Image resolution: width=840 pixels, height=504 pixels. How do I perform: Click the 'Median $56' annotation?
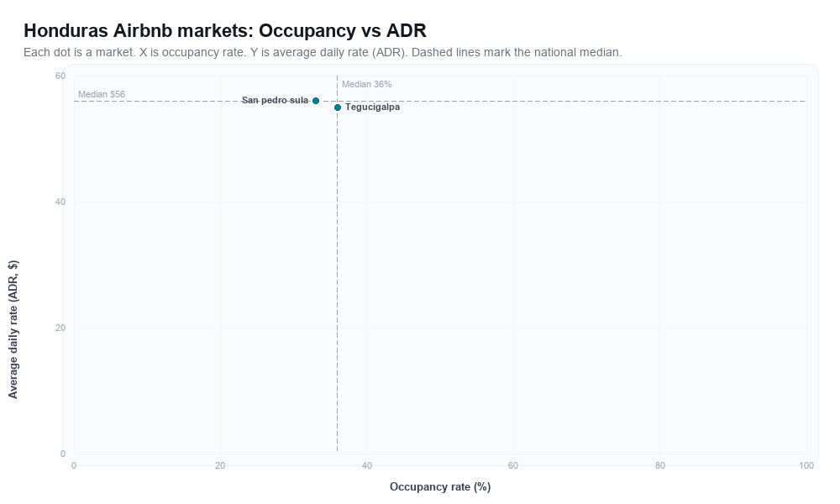(102, 94)
